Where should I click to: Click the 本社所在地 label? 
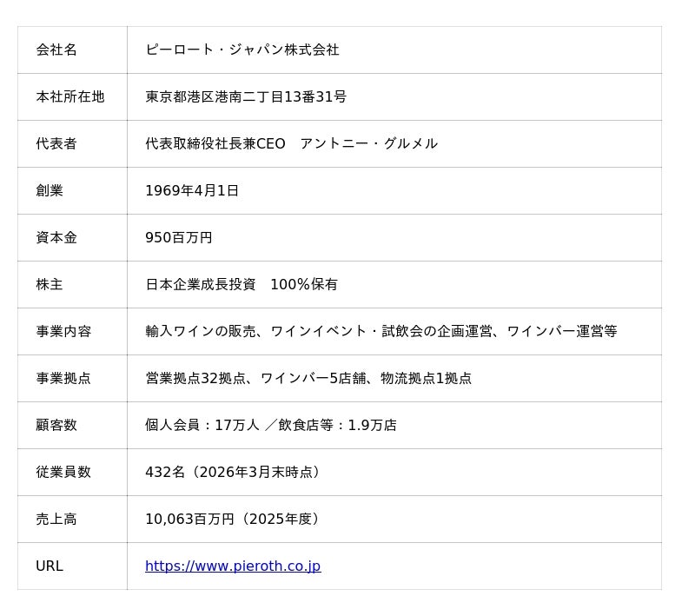point(70,96)
